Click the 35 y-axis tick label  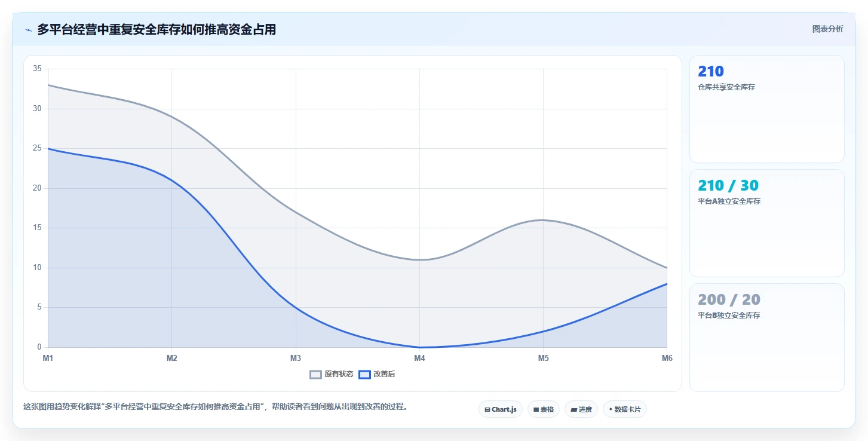37,69
